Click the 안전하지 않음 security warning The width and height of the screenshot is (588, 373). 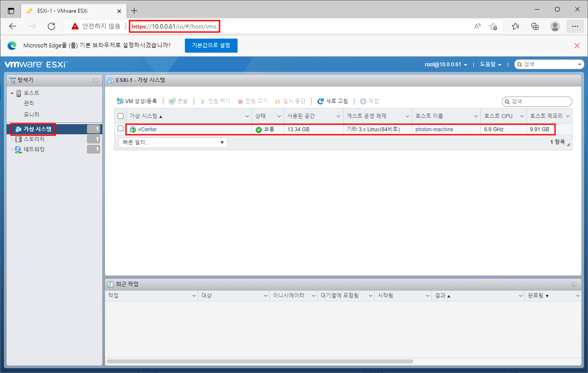(x=96, y=26)
